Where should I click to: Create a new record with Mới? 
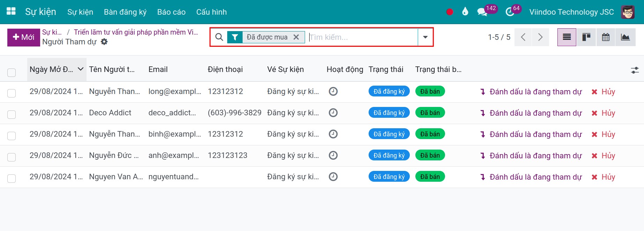pyautogui.click(x=24, y=37)
